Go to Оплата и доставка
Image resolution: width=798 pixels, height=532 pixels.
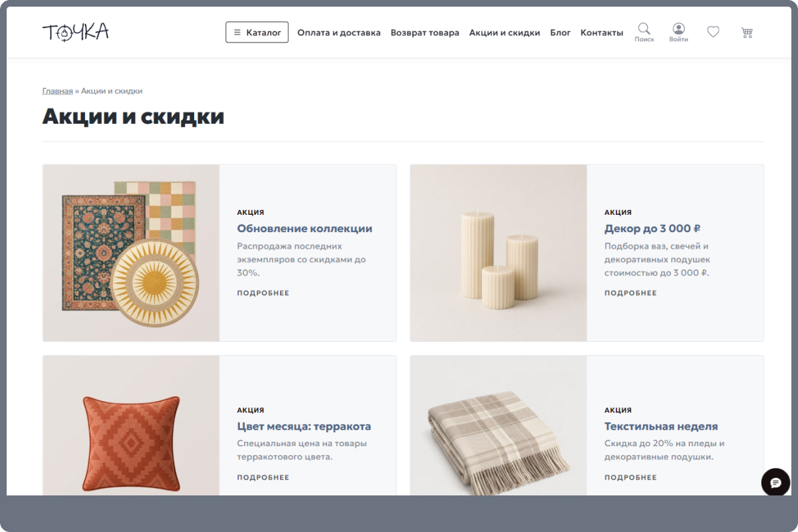tap(339, 33)
